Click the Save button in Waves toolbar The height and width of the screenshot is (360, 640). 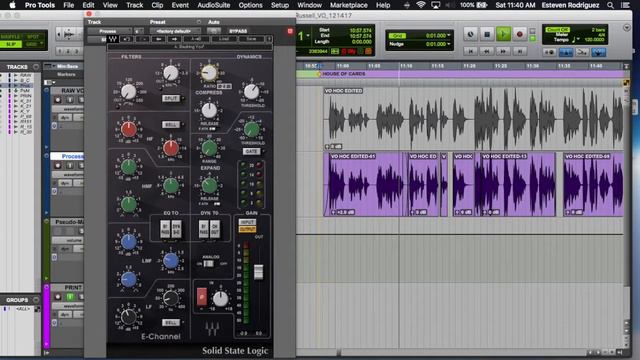(251, 39)
